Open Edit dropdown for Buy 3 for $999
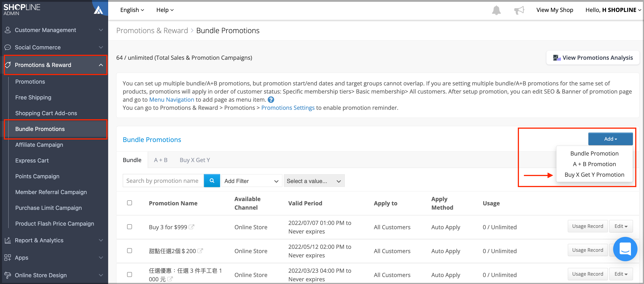The height and width of the screenshot is (284, 644). pyautogui.click(x=621, y=226)
